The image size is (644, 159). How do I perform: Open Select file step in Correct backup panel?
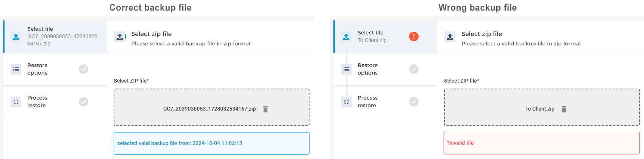(x=55, y=36)
